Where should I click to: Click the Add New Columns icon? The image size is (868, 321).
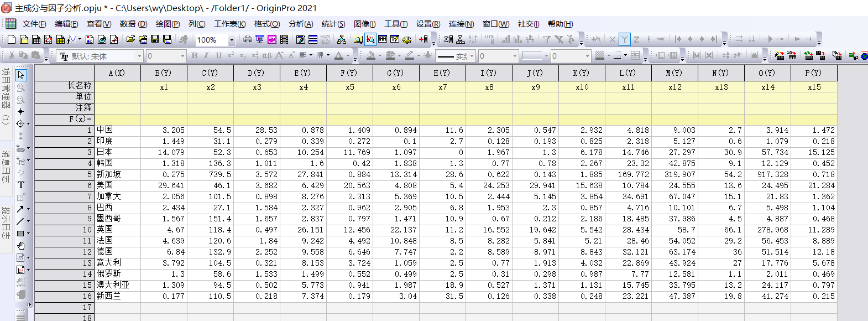tap(423, 39)
